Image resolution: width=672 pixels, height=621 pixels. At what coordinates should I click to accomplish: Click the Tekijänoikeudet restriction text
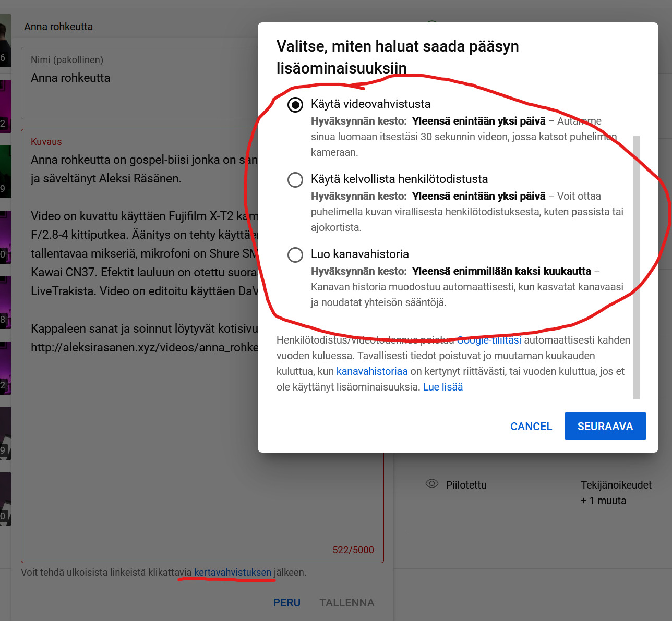pos(616,485)
